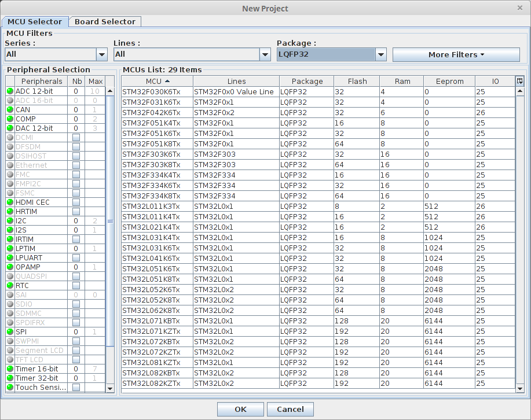Click the green status dot beside Timer 16-bit
The width and height of the screenshot is (531, 420).
coord(10,369)
